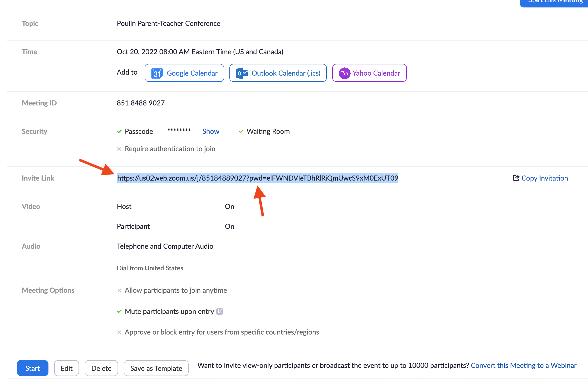Select the highlighted invite link URL
This screenshot has height=385, width=588.
point(258,178)
